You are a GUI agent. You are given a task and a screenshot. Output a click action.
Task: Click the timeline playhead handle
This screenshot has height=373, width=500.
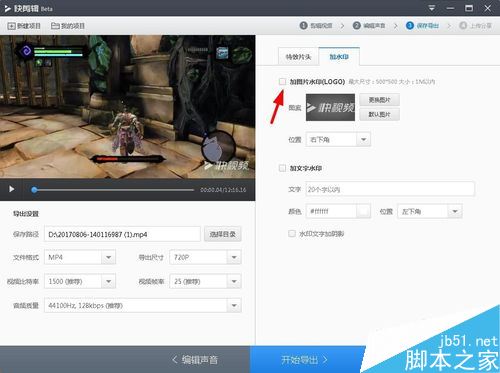click(x=34, y=190)
